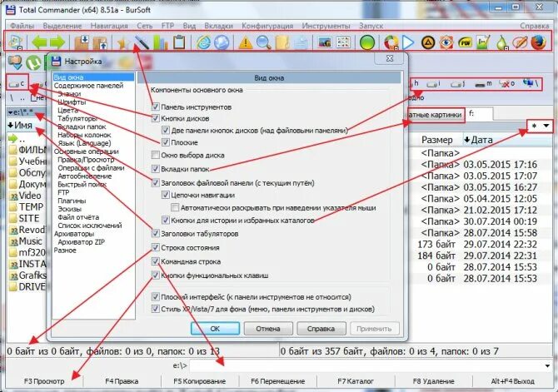The width and height of the screenshot is (558, 392).
Task: Toggle 'Кнопки дисков' checkbox
Action: click(x=155, y=118)
